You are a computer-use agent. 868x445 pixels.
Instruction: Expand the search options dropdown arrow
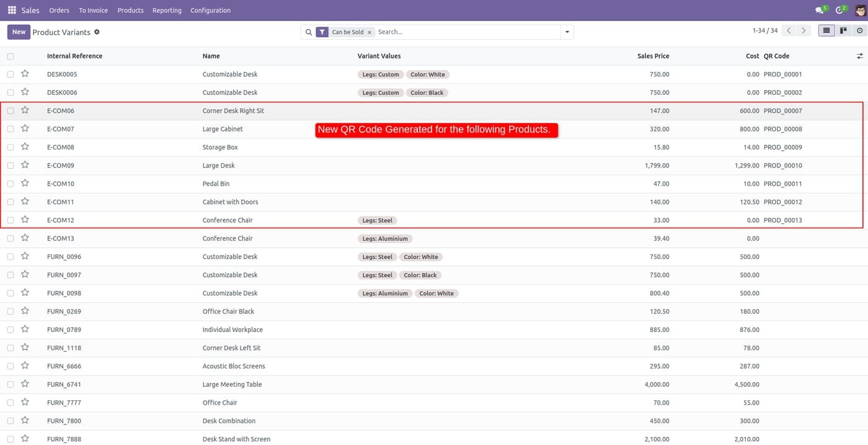pos(567,32)
